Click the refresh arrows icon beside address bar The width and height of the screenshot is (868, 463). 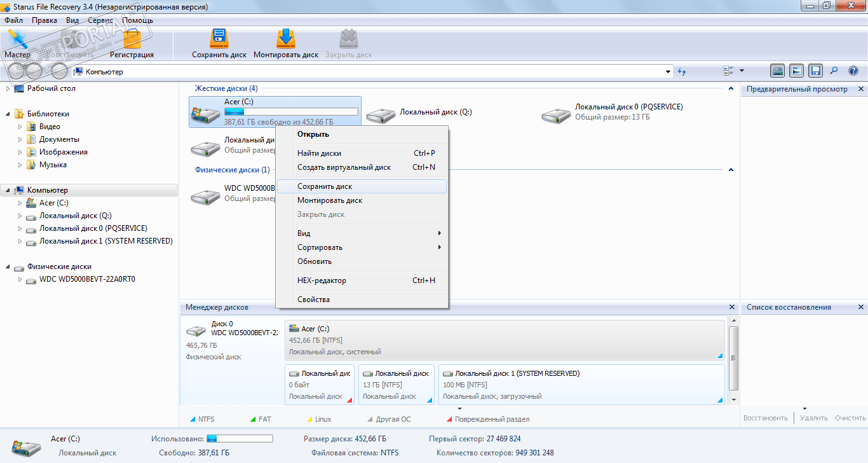coord(682,72)
